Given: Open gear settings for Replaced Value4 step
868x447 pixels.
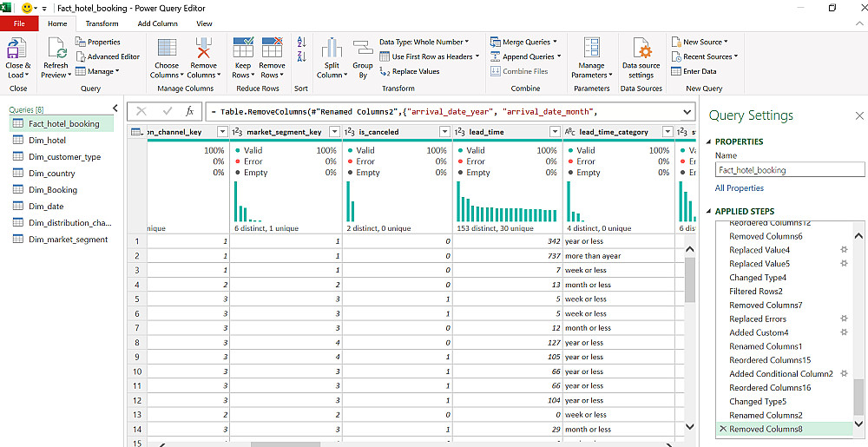Looking at the screenshot, I should click(x=843, y=250).
